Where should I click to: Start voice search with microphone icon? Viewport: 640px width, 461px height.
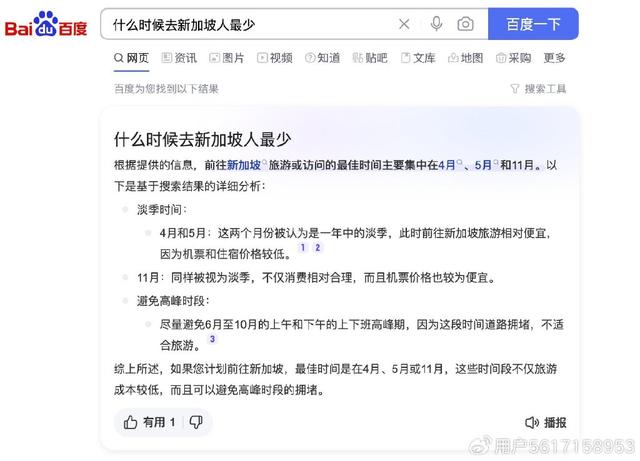pyautogui.click(x=436, y=24)
